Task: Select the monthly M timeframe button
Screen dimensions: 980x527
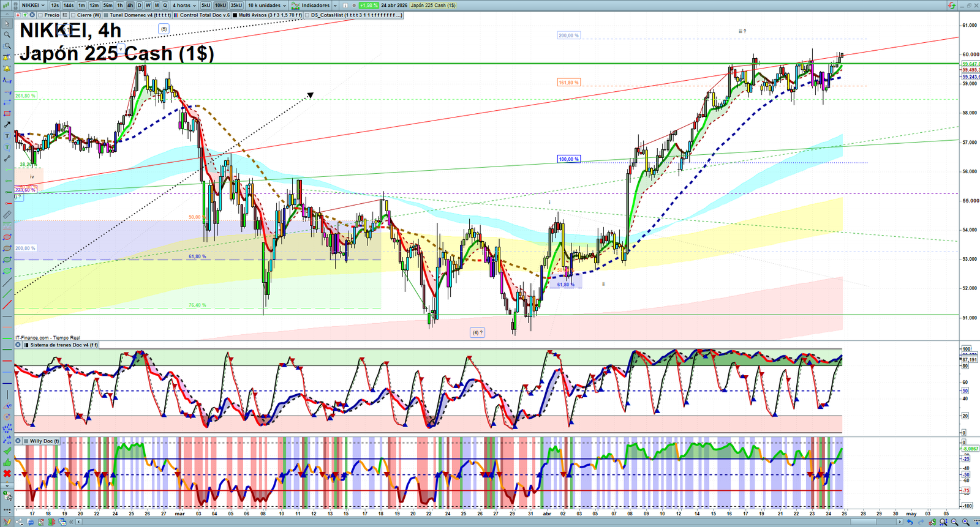Action: pyautogui.click(x=156, y=6)
